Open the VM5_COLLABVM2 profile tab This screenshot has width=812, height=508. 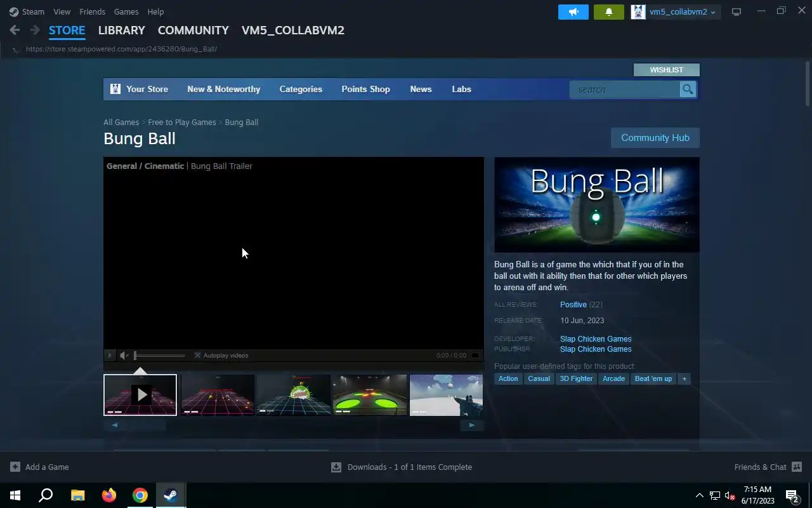coord(293,30)
